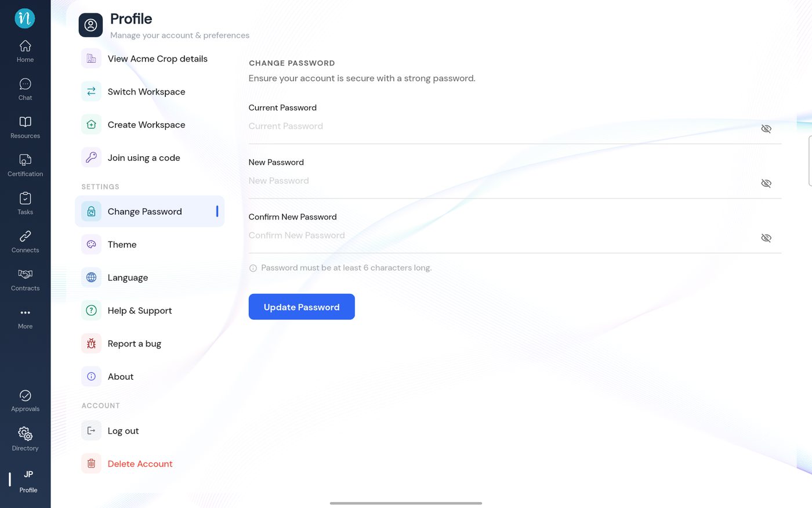This screenshot has width=812, height=508.
Task: Click the Help & Support question icon
Action: pyautogui.click(x=91, y=311)
